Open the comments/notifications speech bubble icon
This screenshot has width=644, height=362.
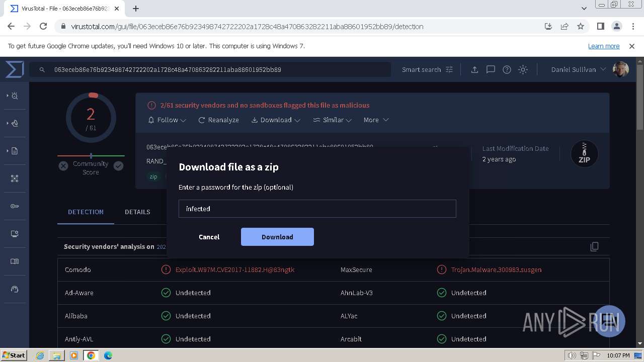click(x=491, y=69)
